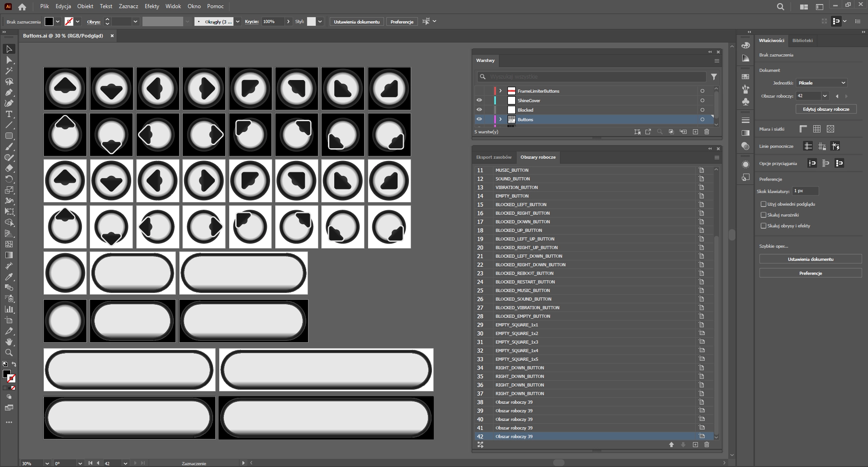Open the search icon in the top bar
868x467 pixels.
coord(780,7)
